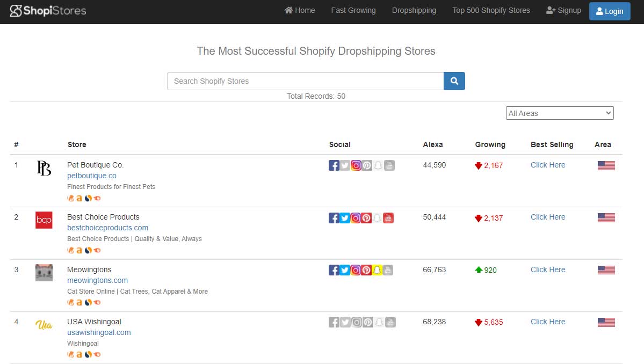The height and width of the screenshot is (364, 644).
Task: Click Meowingtons' Pinterest icon
Action: 367,270
